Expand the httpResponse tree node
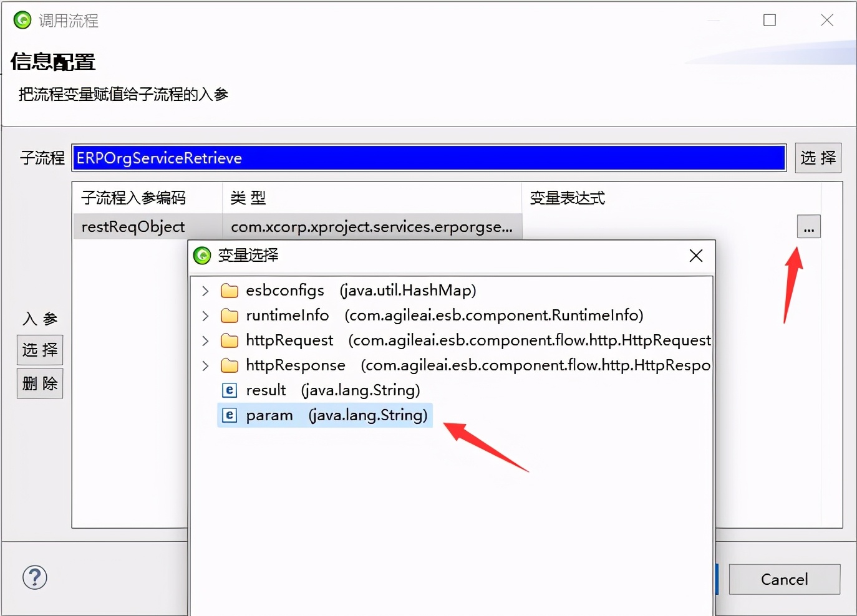Viewport: 857px width, 616px height. [x=205, y=365]
